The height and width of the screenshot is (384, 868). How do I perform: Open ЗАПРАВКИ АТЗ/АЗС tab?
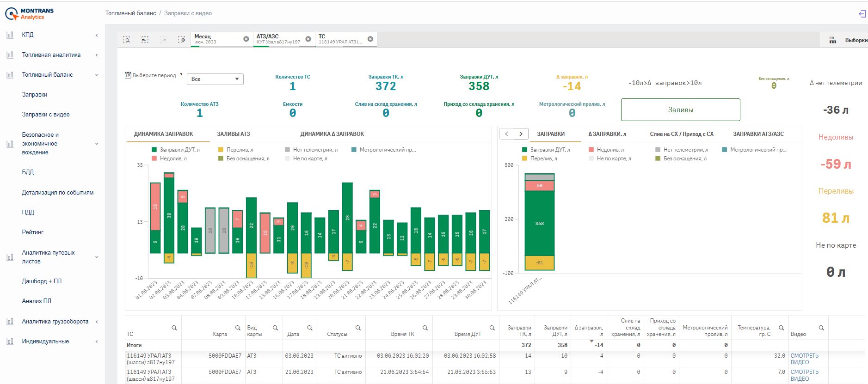(758, 134)
